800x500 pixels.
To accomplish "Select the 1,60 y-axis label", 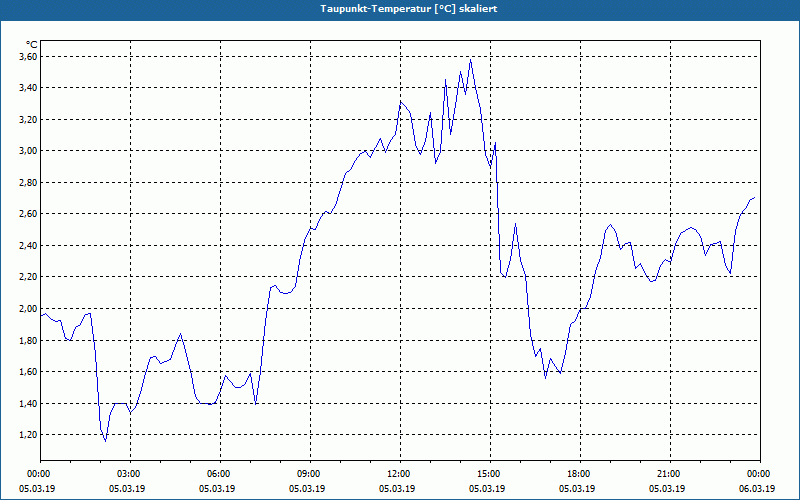I will pyautogui.click(x=28, y=372).
